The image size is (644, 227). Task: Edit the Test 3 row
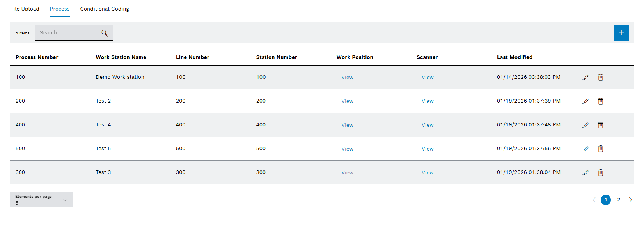coord(585,173)
